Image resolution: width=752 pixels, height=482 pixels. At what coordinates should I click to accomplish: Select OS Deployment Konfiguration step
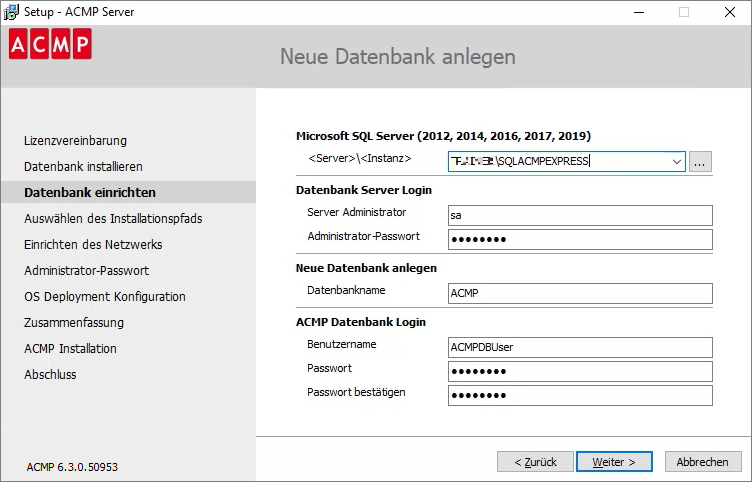click(x=105, y=296)
